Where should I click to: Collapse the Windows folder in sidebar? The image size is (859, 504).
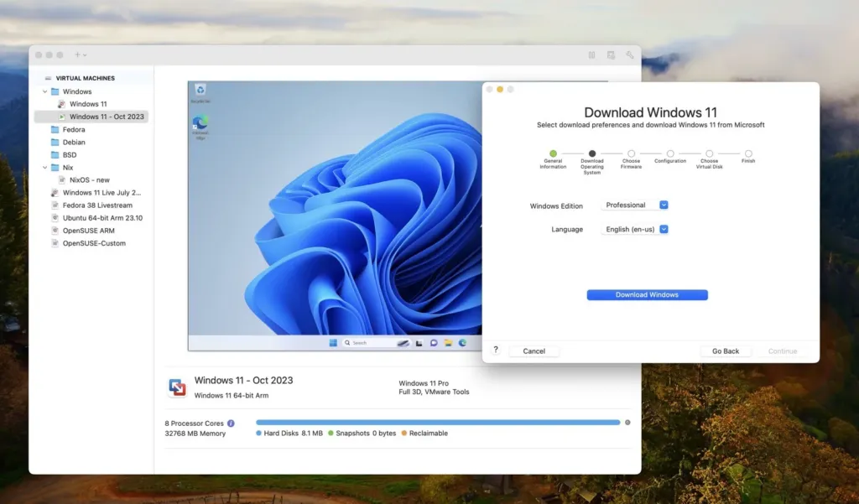pos(45,91)
